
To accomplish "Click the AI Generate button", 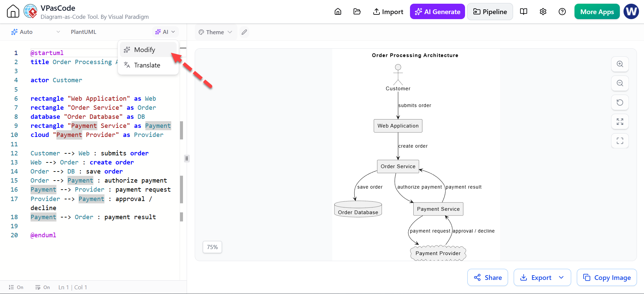I will (437, 12).
